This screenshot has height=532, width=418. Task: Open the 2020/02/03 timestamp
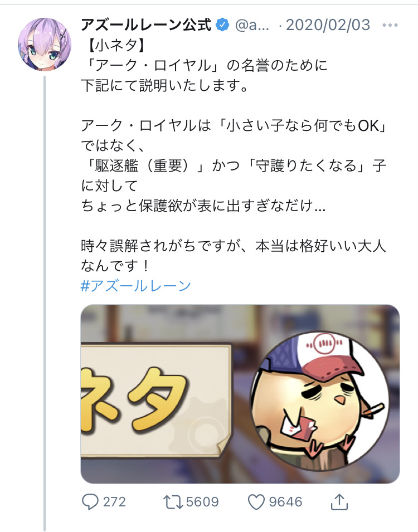(x=328, y=25)
